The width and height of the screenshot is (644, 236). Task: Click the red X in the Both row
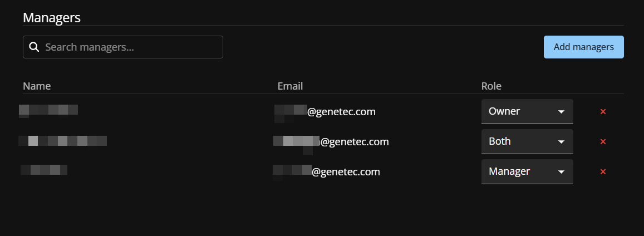click(603, 142)
